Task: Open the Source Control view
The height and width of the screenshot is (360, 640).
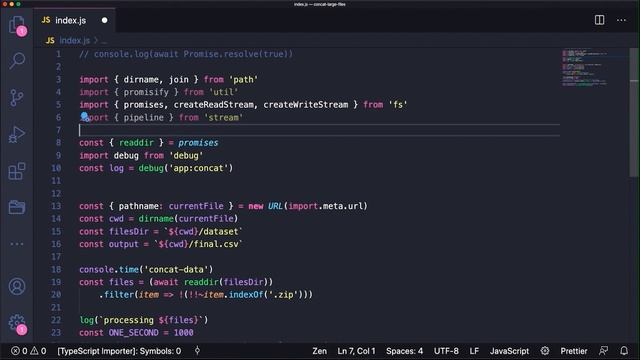Action: coord(17,98)
